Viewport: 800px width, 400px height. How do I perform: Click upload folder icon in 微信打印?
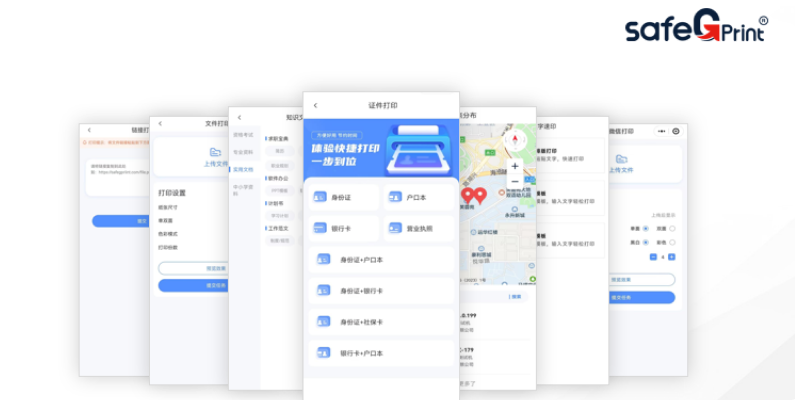click(621, 159)
